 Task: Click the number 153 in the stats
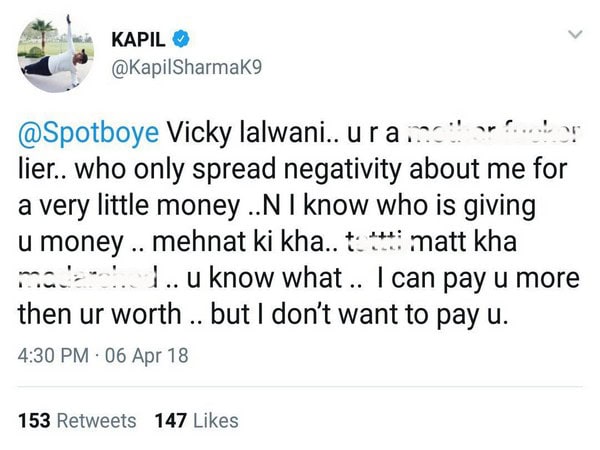(x=33, y=420)
